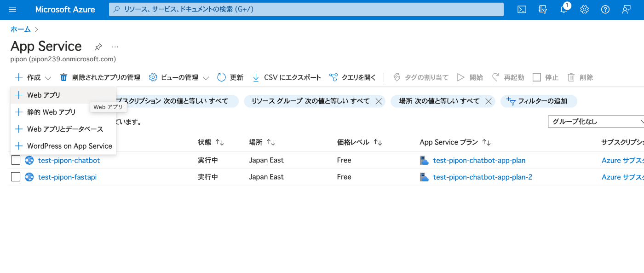Click the 再起動 restart button
This screenshot has height=273, width=644.
click(x=508, y=77)
